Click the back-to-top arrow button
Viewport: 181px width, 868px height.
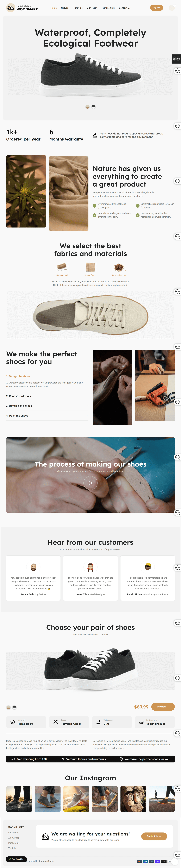[x=175, y=861]
